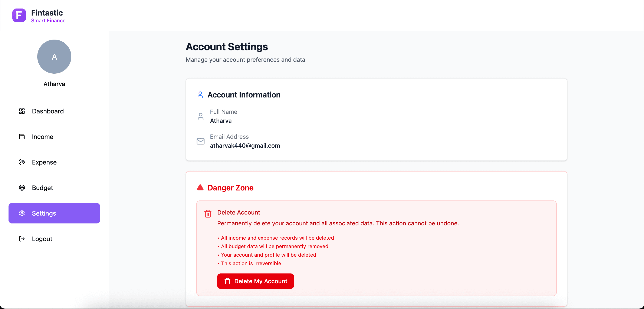Click the person icon beside Full Name
This screenshot has height=309, width=644.
[200, 116]
